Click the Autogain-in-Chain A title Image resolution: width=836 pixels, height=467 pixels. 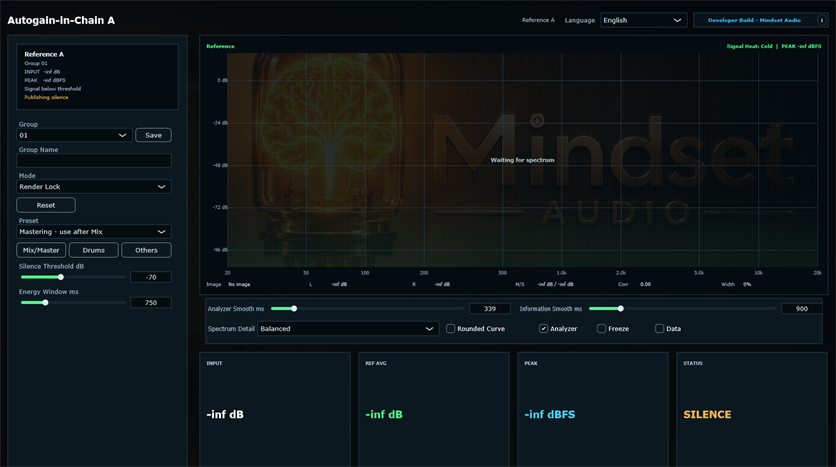(x=61, y=20)
